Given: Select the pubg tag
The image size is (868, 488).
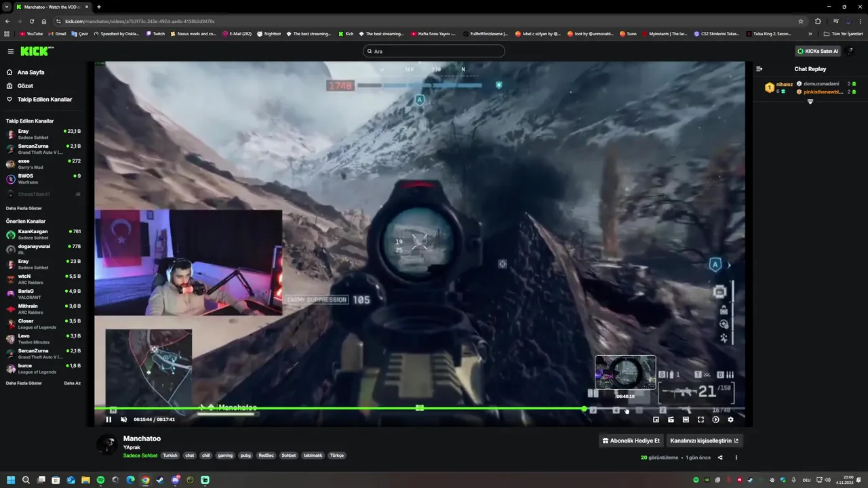Looking at the screenshot, I should 245,455.
